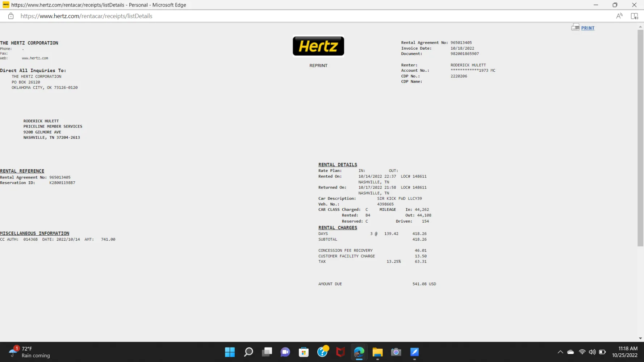The width and height of the screenshot is (644, 362).
Task: Open Microsoft Store in taskbar
Action: (x=304, y=352)
